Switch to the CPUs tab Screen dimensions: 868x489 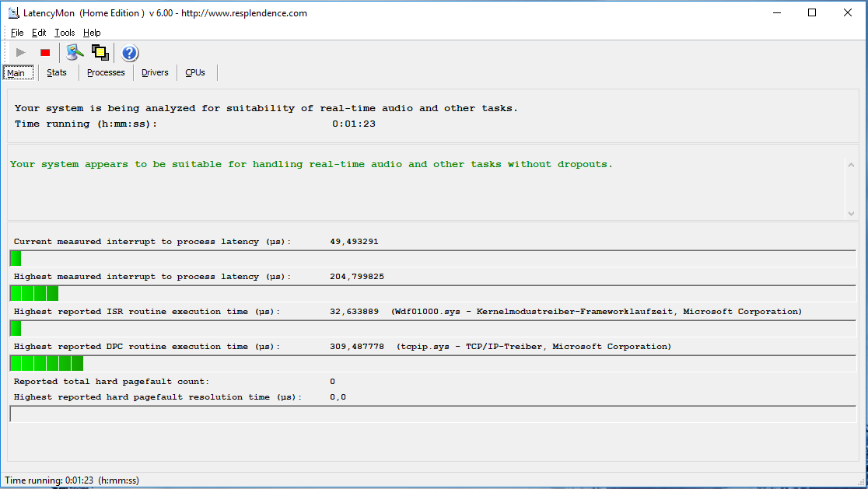(195, 72)
